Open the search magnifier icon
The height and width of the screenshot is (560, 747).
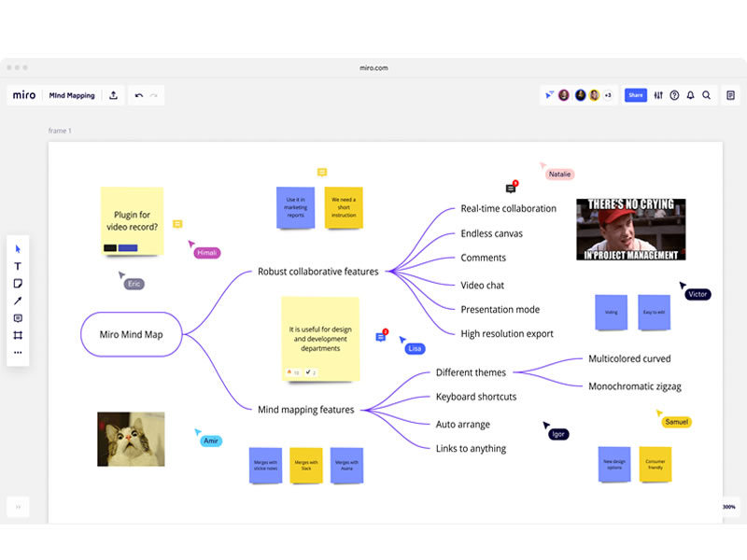coord(706,95)
